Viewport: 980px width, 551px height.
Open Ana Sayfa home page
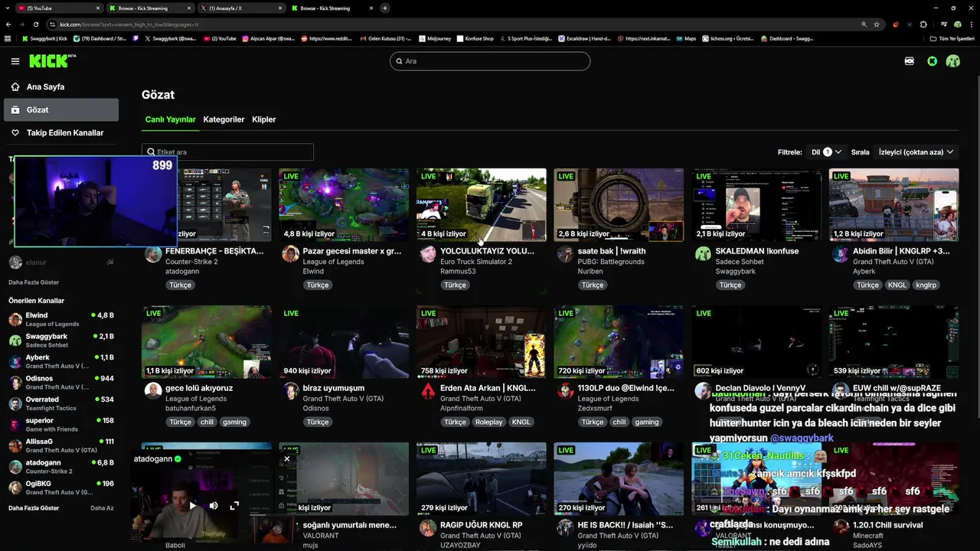click(45, 87)
